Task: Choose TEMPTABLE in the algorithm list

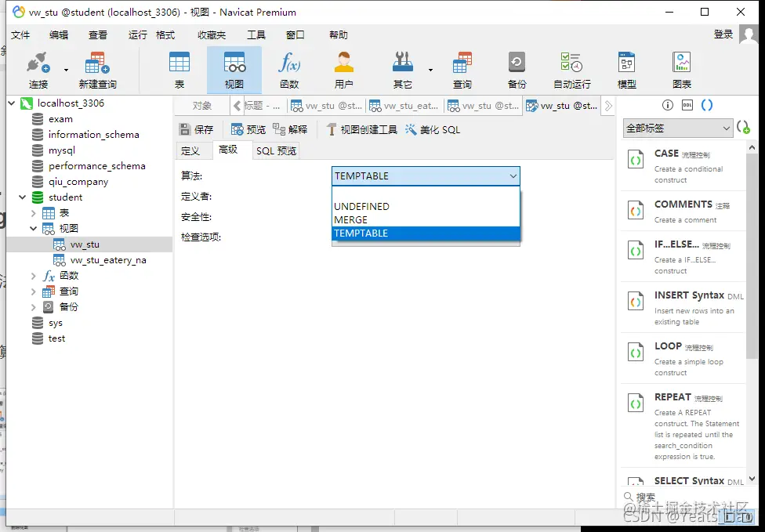Action: [426, 233]
